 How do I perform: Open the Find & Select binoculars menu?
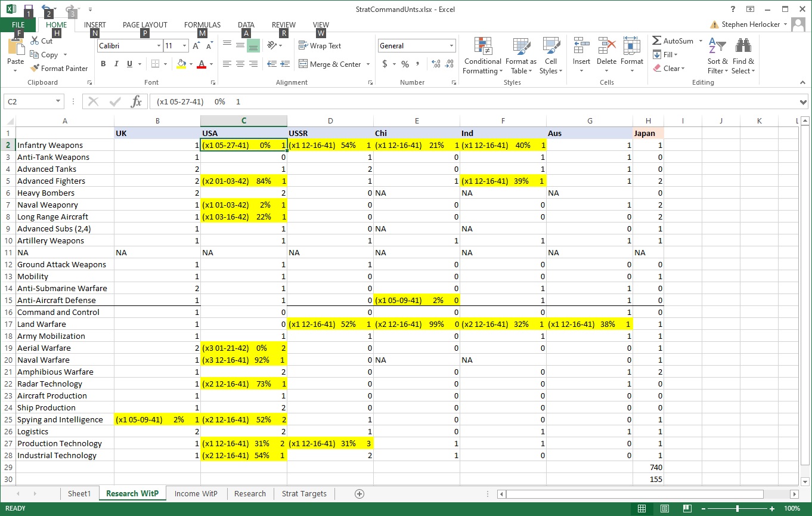click(743, 56)
